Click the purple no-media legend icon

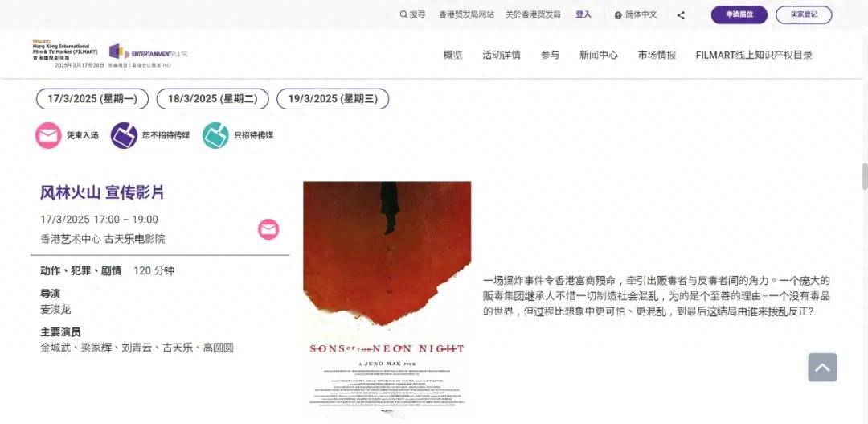click(x=124, y=135)
